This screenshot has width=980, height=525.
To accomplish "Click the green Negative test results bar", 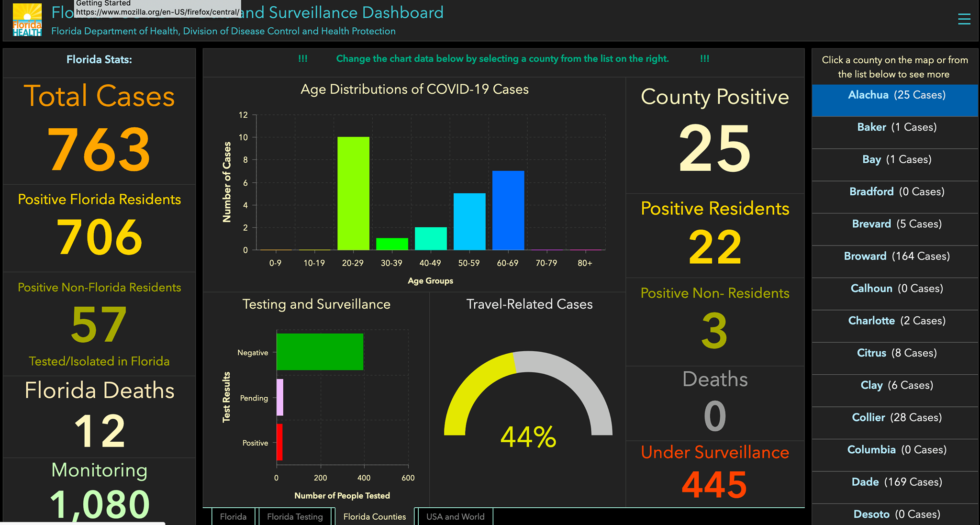I will [320, 352].
